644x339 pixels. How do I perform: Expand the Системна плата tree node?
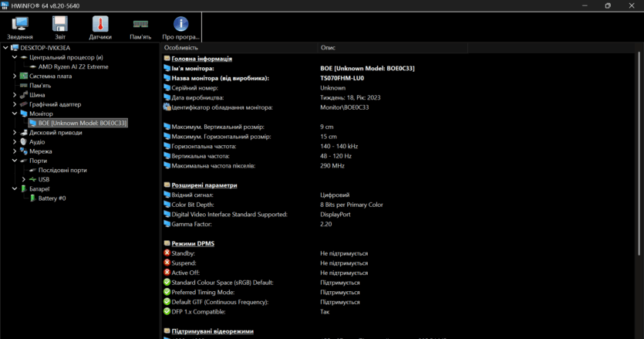tap(15, 76)
